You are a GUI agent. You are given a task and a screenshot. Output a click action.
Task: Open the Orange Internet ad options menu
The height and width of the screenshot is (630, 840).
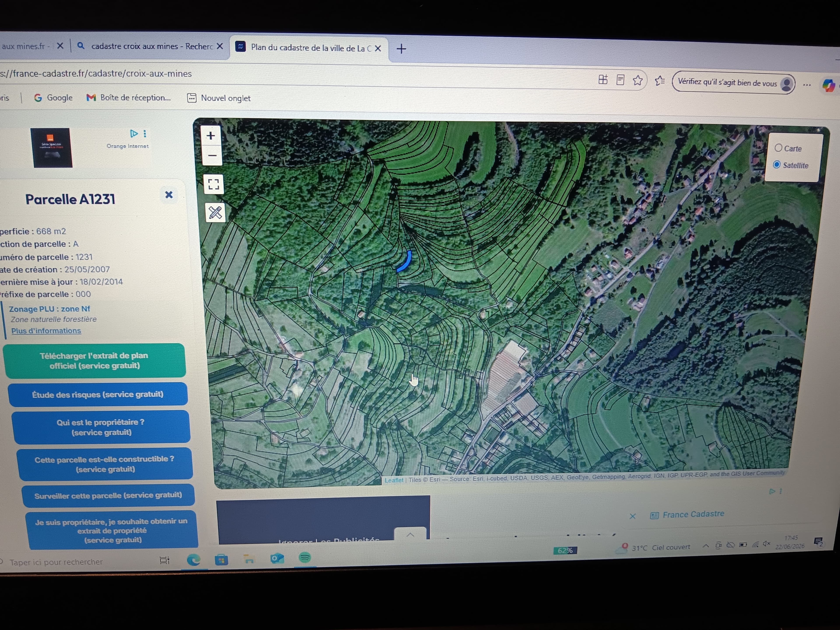pyautogui.click(x=145, y=134)
